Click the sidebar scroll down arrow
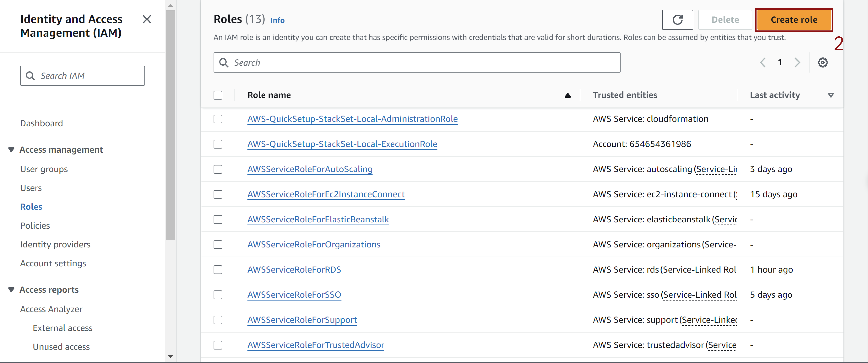 [171, 357]
